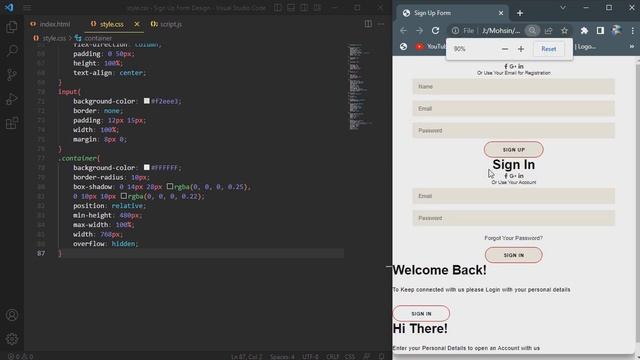Open the Forgot Your Password link
Screen dimensions: 640x360
point(513,238)
